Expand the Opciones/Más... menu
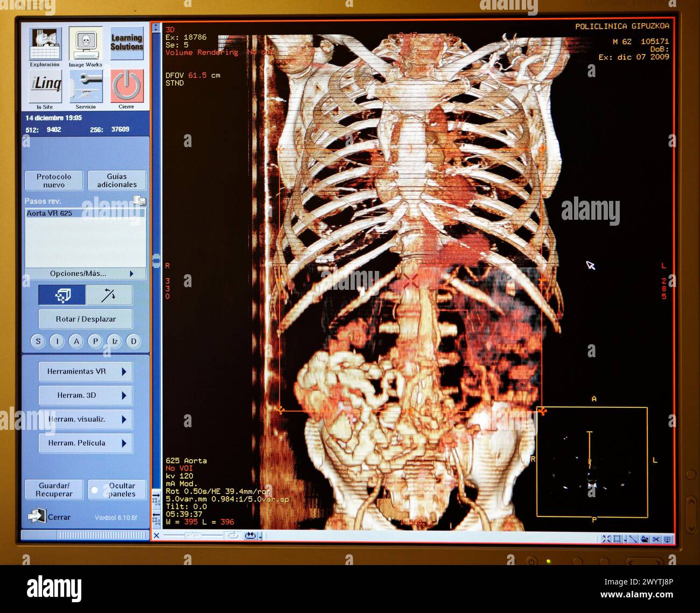Screen dimensions: 700x613 coord(86,274)
